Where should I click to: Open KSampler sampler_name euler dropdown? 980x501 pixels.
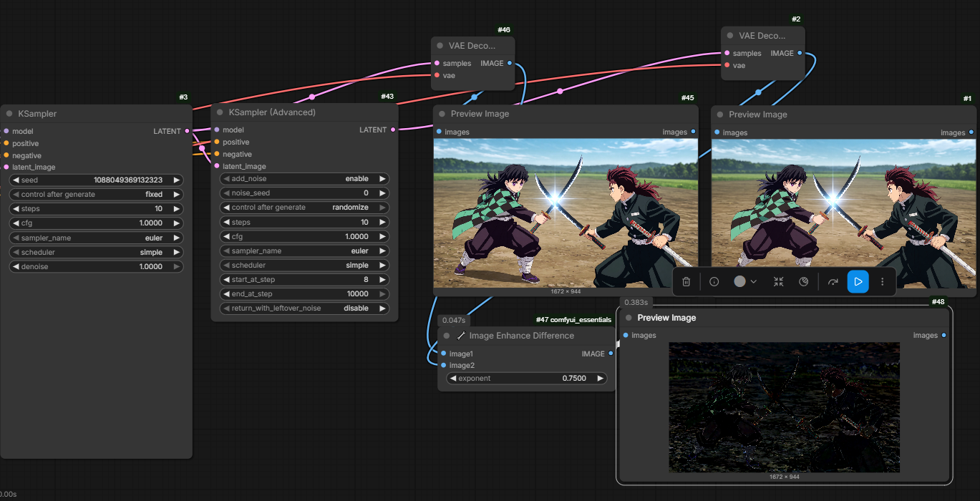click(97, 238)
